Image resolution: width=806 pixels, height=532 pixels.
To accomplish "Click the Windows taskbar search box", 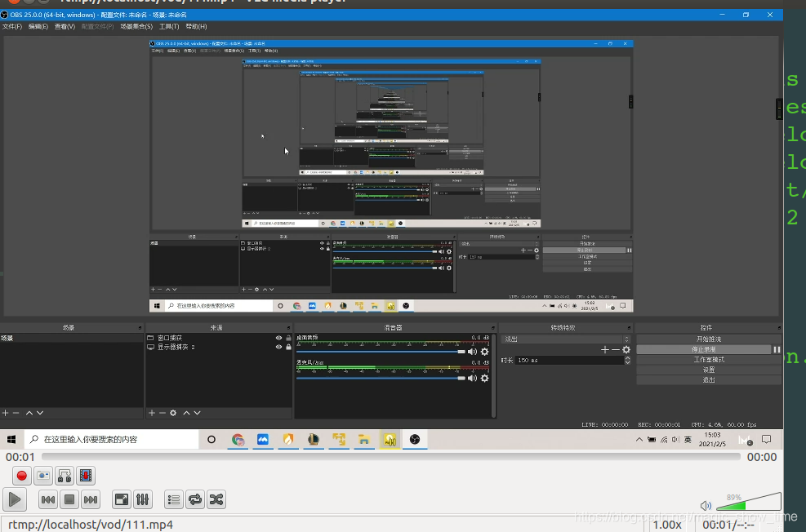I will 112,440.
